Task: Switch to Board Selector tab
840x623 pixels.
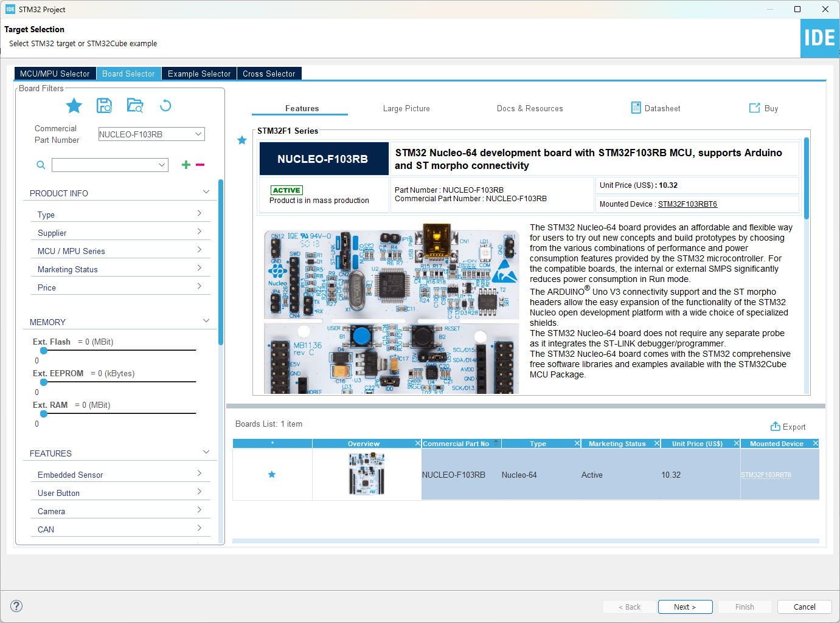Action: tap(128, 74)
